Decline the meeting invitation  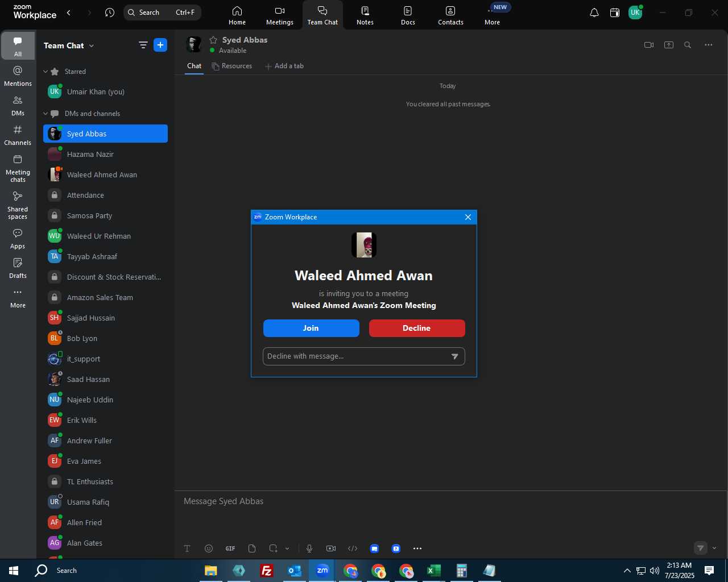[417, 328]
